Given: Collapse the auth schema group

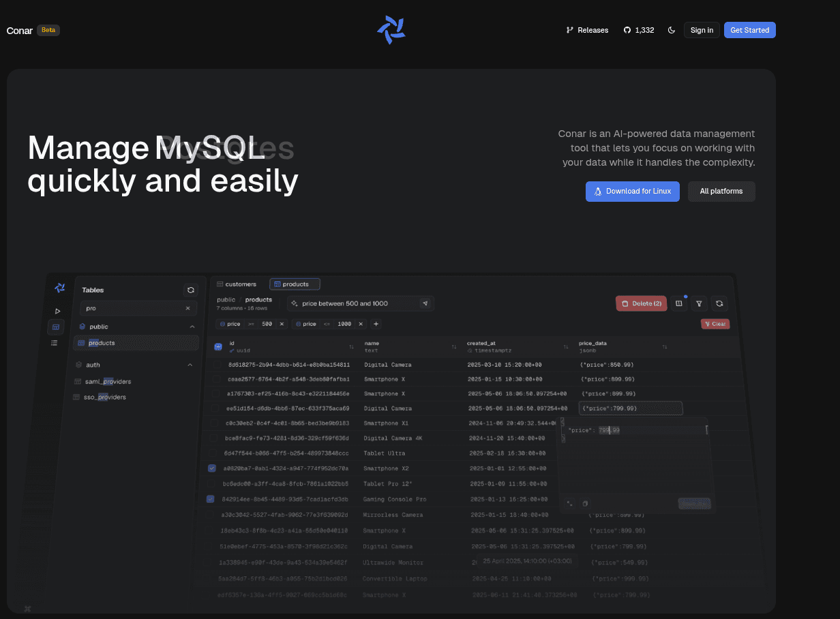Looking at the screenshot, I should (x=190, y=365).
